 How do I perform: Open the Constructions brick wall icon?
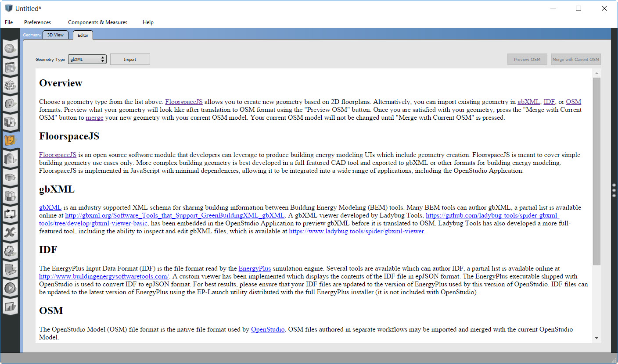click(10, 86)
